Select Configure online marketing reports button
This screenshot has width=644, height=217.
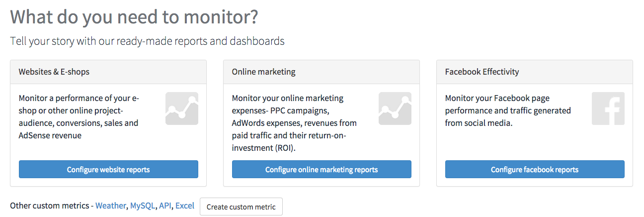pyautogui.click(x=322, y=169)
